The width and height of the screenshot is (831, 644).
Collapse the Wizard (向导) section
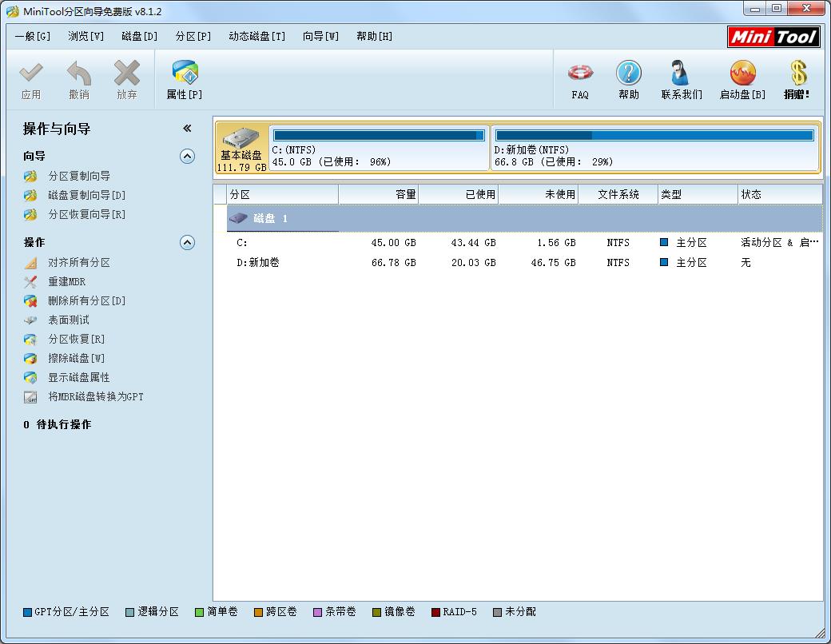(x=187, y=156)
